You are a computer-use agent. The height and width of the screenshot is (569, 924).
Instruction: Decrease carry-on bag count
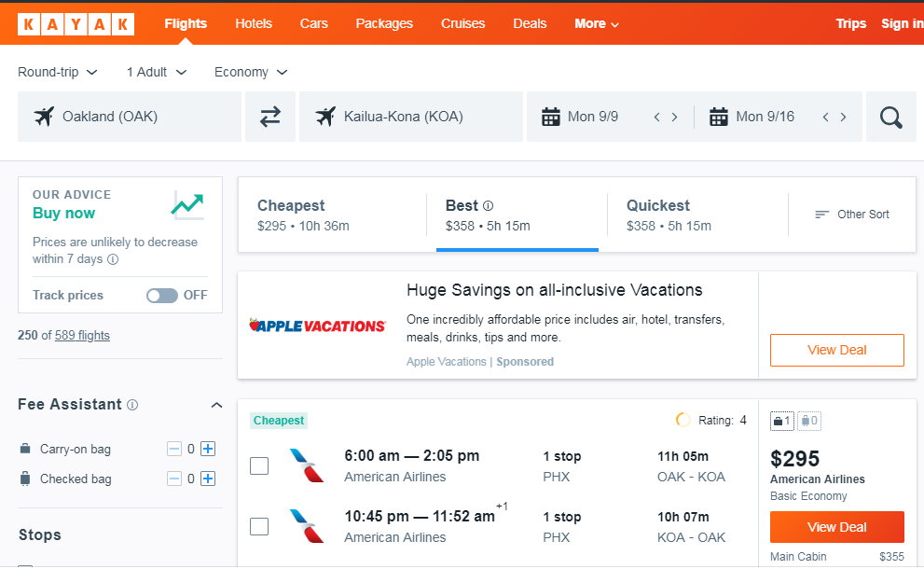pyautogui.click(x=174, y=449)
